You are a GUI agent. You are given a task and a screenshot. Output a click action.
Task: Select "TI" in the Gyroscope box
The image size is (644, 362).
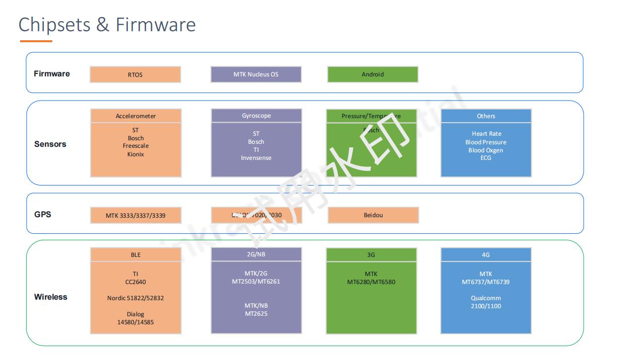(256, 150)
